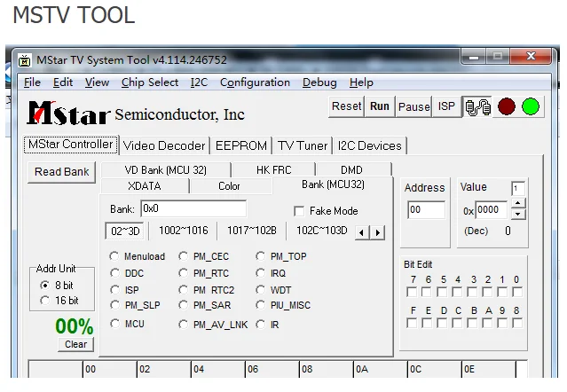Switch to the EEPROM tab
This screenshot has height=392, width=567.
241,146
